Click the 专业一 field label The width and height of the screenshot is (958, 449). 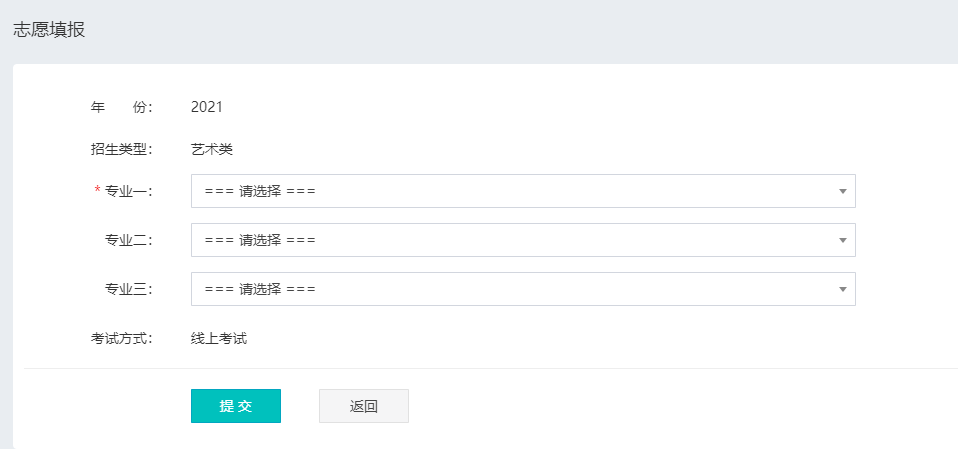(128, 191)
